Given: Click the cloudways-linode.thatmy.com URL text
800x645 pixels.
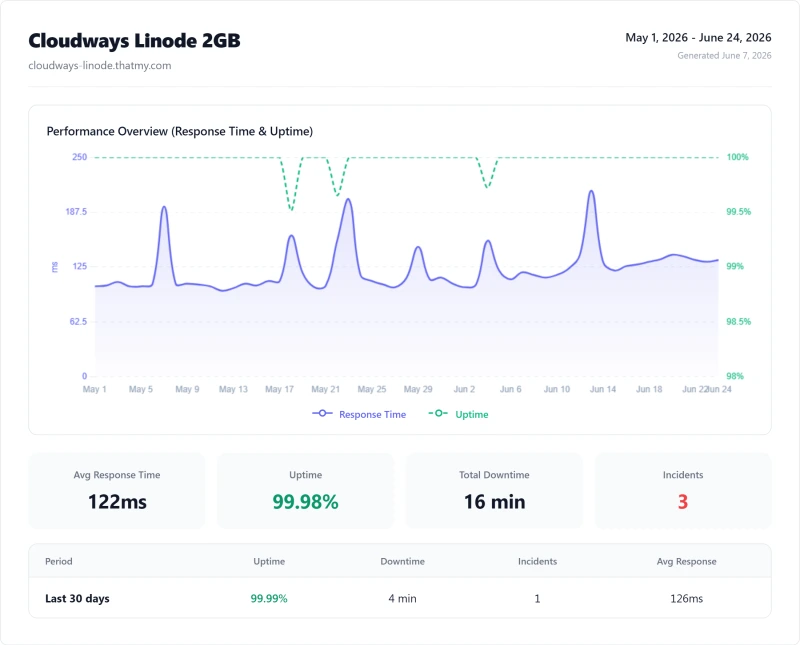Looking at the screenshot, I should point(100,65).
